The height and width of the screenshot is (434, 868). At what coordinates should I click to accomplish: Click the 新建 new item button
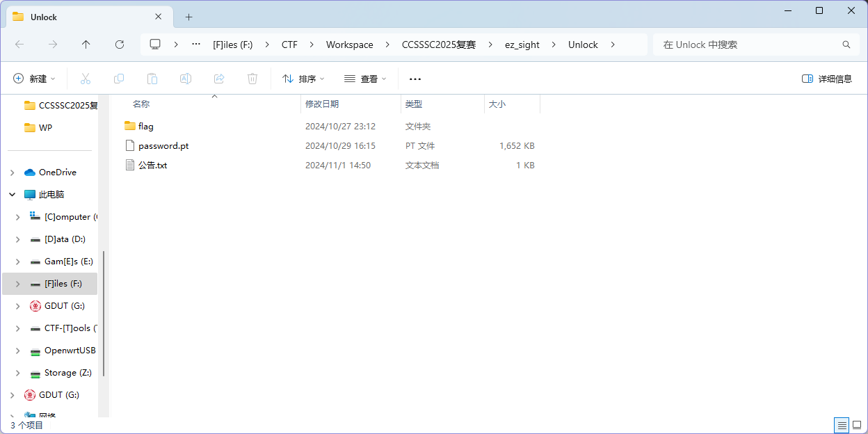(x=34, y=79)
